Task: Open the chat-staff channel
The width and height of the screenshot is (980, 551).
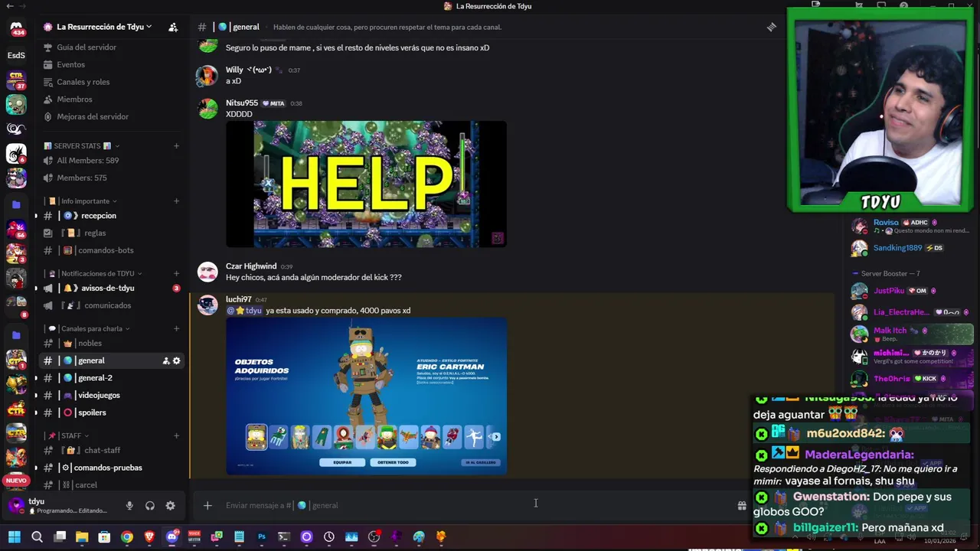Action: (x=112, y=450)
